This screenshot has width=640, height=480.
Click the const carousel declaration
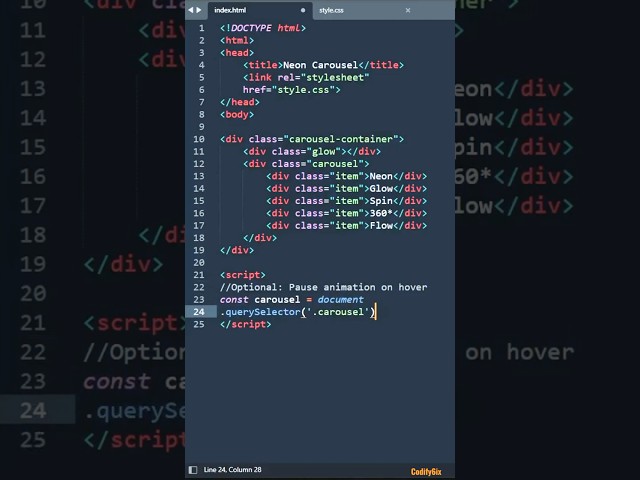(260, 300)
